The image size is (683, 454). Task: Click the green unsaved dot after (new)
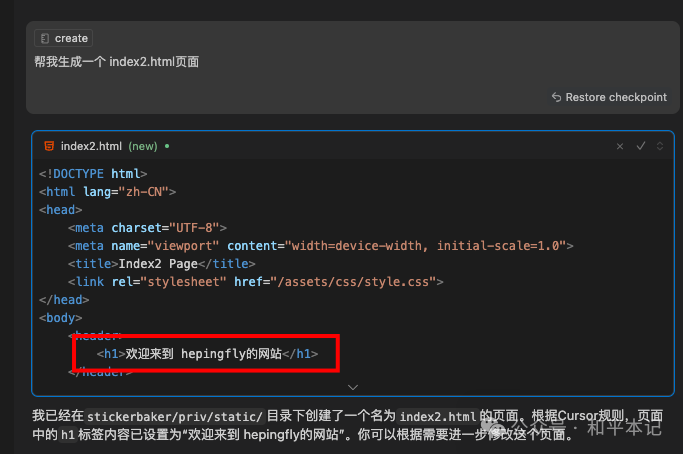(167, 146)
